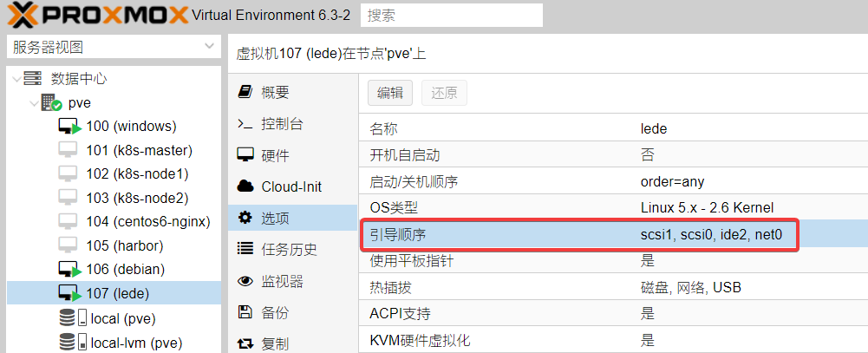Click the running VM 100 monitor icon

[70, 127]
